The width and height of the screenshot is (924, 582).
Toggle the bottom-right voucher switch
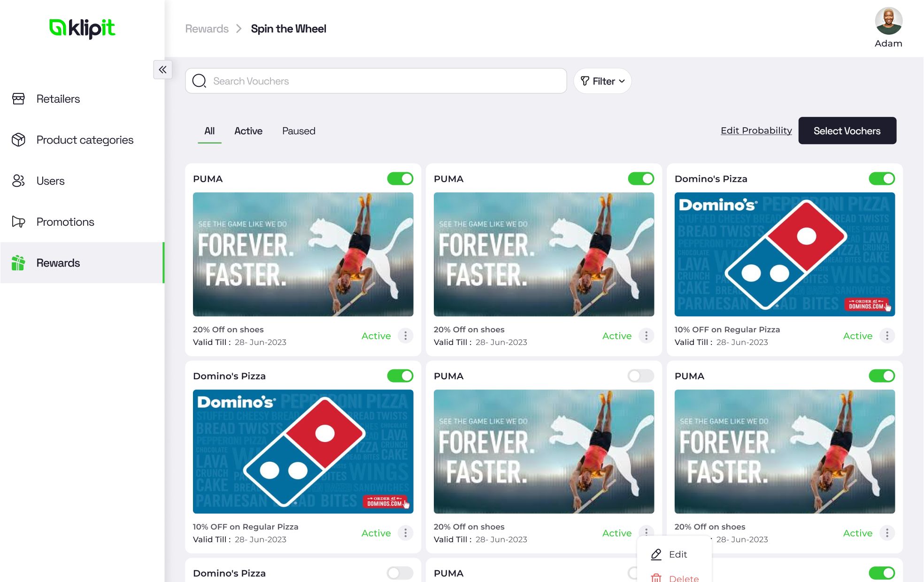[882, 573]
